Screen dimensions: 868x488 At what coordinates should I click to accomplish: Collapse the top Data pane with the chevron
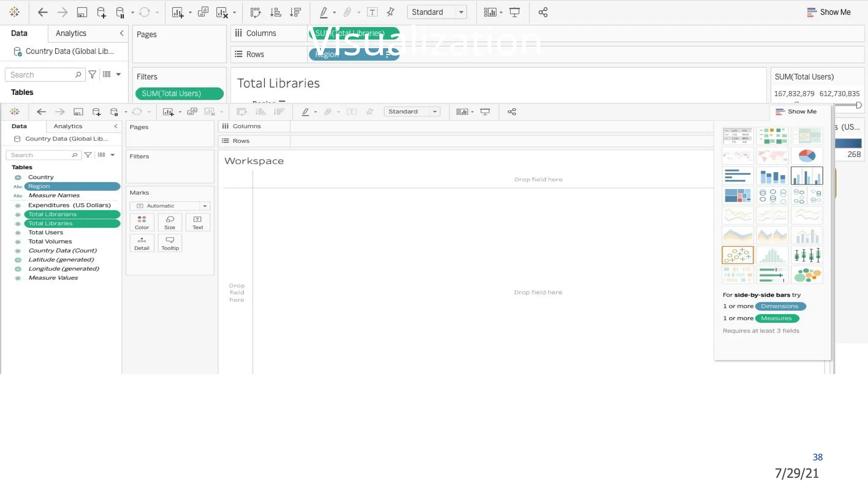tap(122, 33)
